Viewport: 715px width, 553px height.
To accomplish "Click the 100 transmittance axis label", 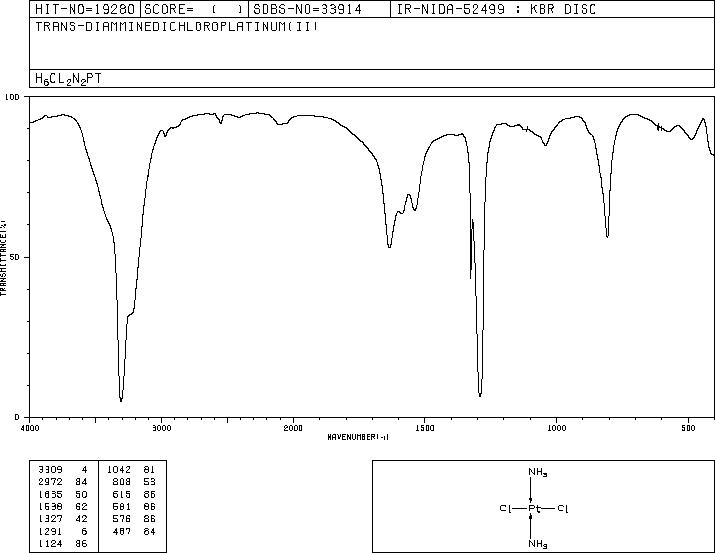I will click(12, 97).
